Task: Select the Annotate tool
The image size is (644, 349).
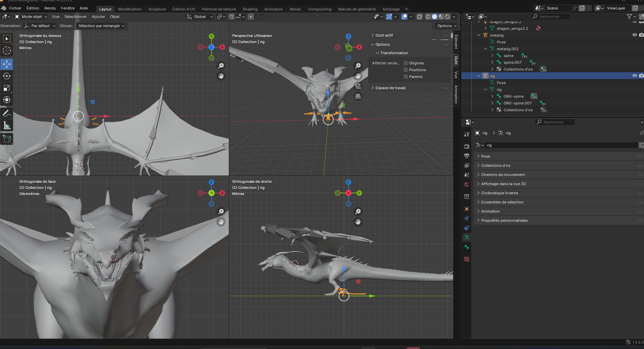Action: coord(7,114)
